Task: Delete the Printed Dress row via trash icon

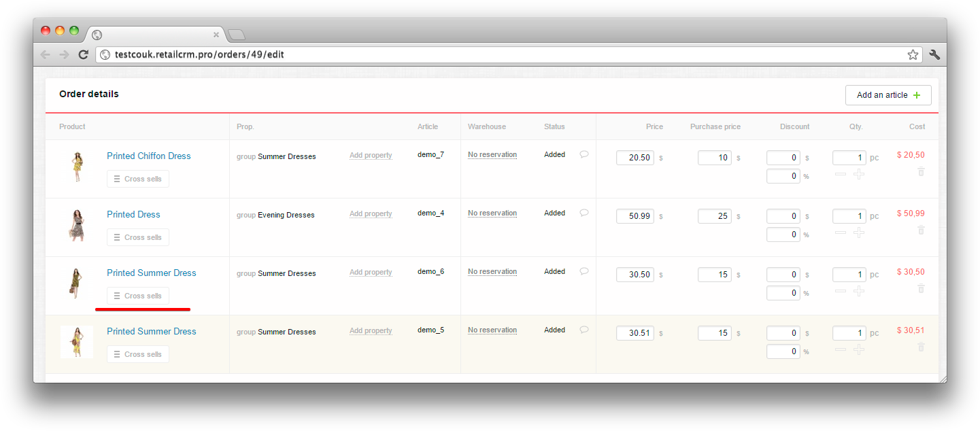Action: coord(921,230)
